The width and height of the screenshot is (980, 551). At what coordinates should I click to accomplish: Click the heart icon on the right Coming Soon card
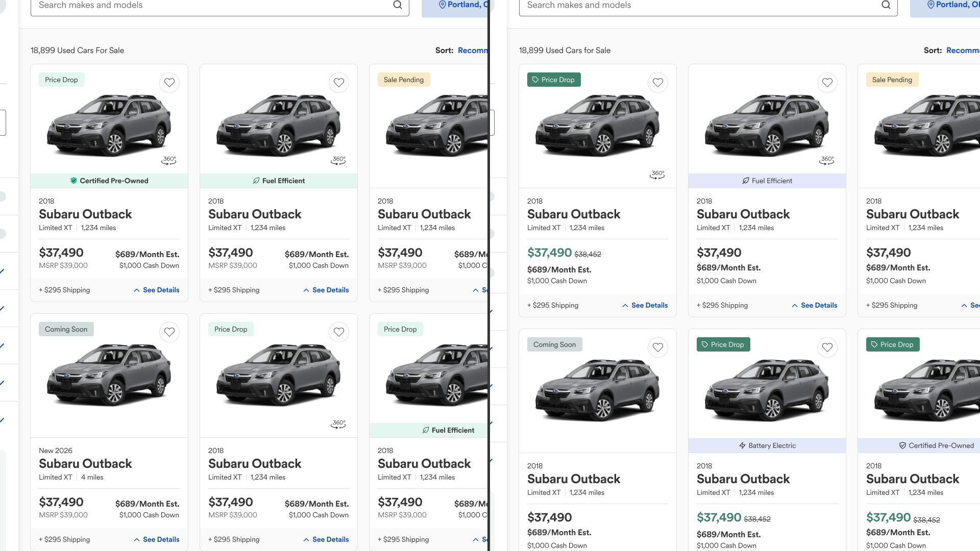tap(658, 347)
